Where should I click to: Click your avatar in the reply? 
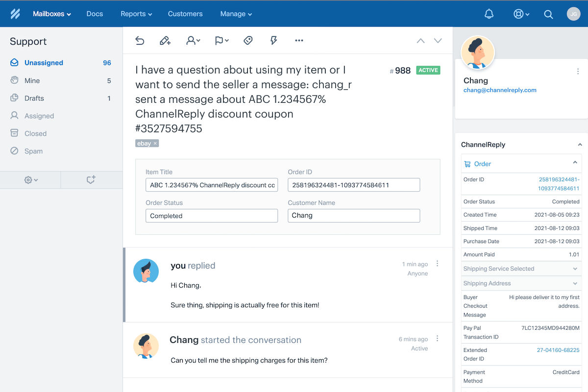click(x=146, y=271)
